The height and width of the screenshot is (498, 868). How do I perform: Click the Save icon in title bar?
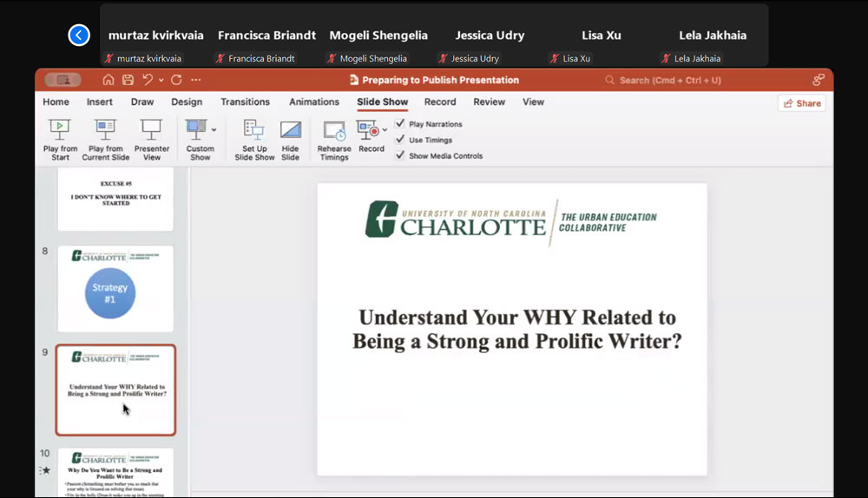[128, 80]
